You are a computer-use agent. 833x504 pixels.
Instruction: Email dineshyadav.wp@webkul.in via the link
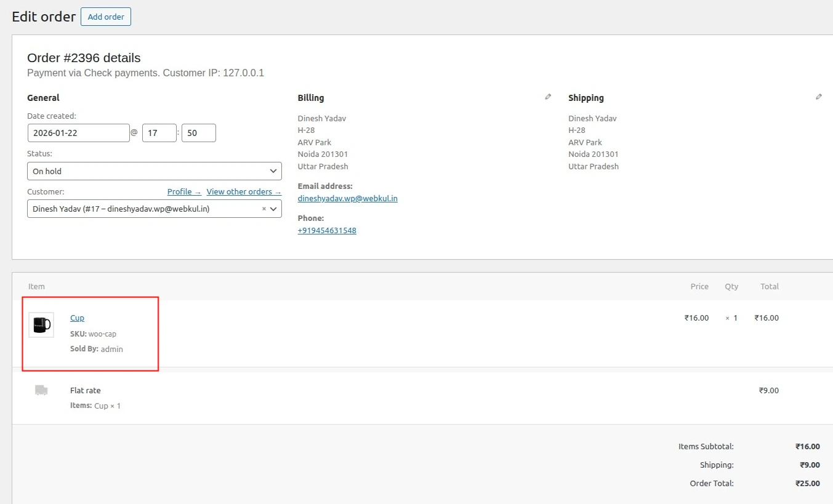(347, 198)
